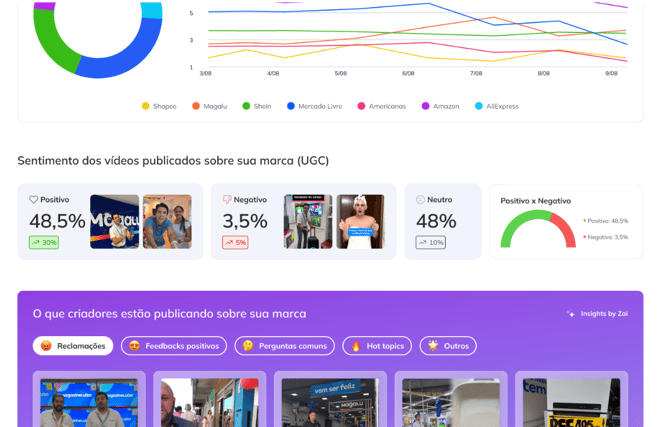Click the sparkle icon beside Insights by Zoi
661x427 pixels.
(x=570, y=314)
